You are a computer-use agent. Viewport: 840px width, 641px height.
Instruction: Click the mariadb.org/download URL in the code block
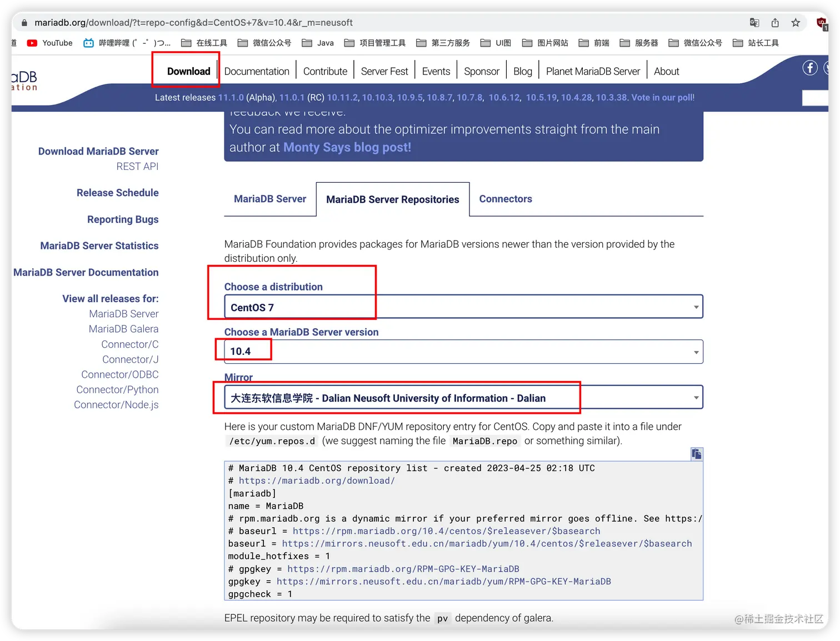(x=317, y=480)
